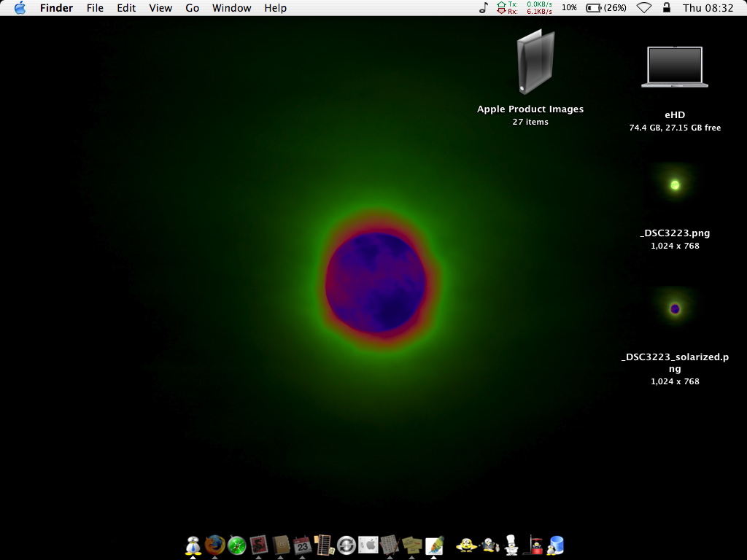Open the music note menu extra
747x560 pixels.
click(483, 8)
